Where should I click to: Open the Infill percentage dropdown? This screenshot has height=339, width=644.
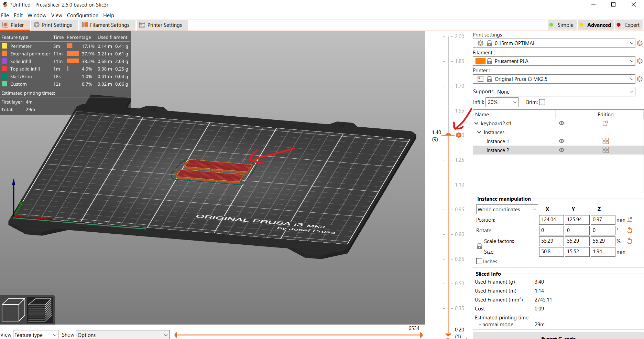click(x=502, y=102)
